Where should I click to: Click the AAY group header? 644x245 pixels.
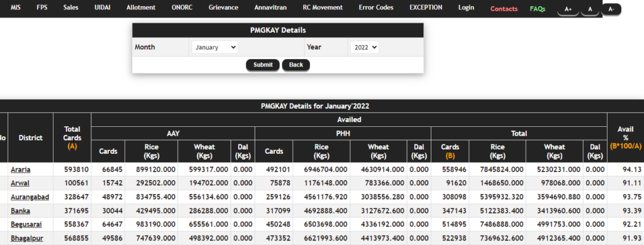coord(174,133)
